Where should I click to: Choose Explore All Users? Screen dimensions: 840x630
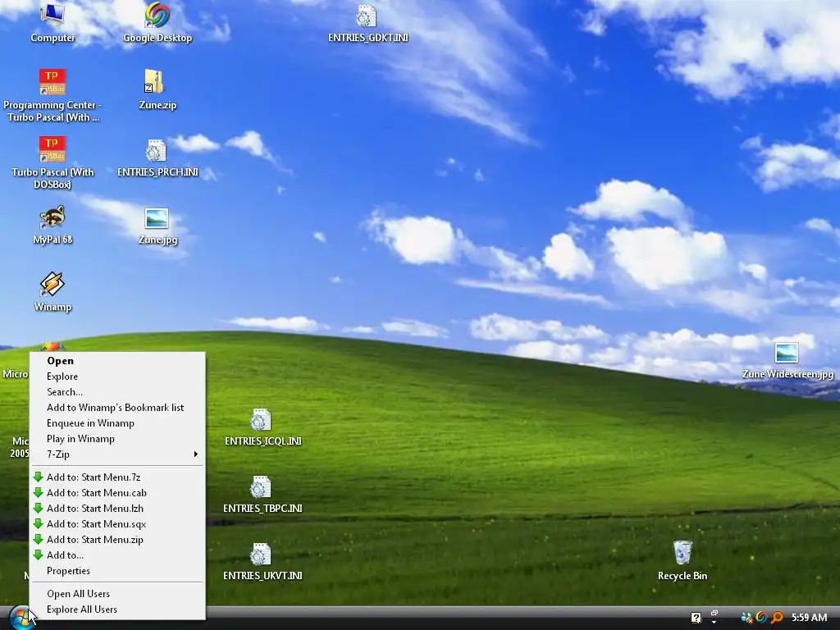coord(117,609)
